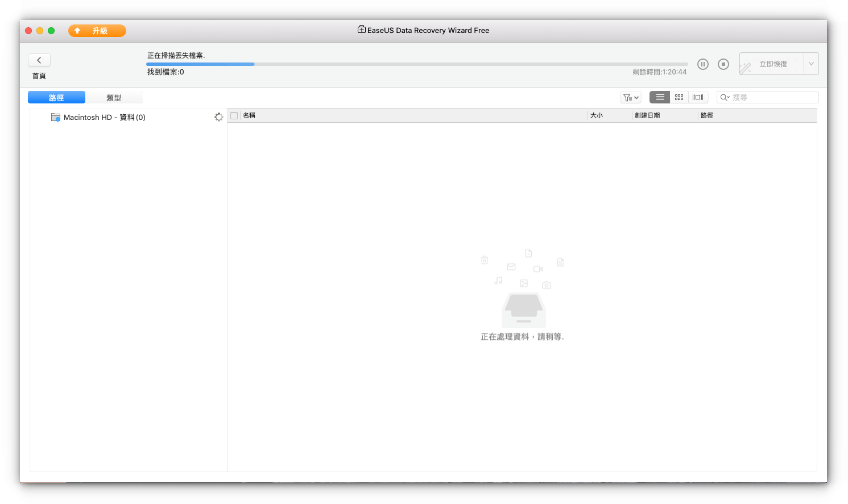Open the filter funnel dropdown
Screen dimensions: 848x504
[630, 97]
